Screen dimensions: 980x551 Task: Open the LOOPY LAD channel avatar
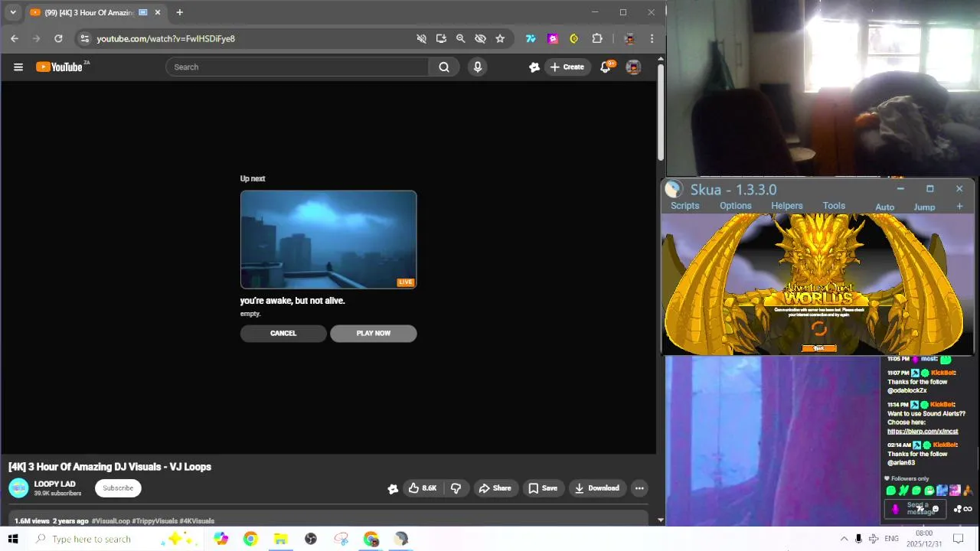click(x=18, y=487)
